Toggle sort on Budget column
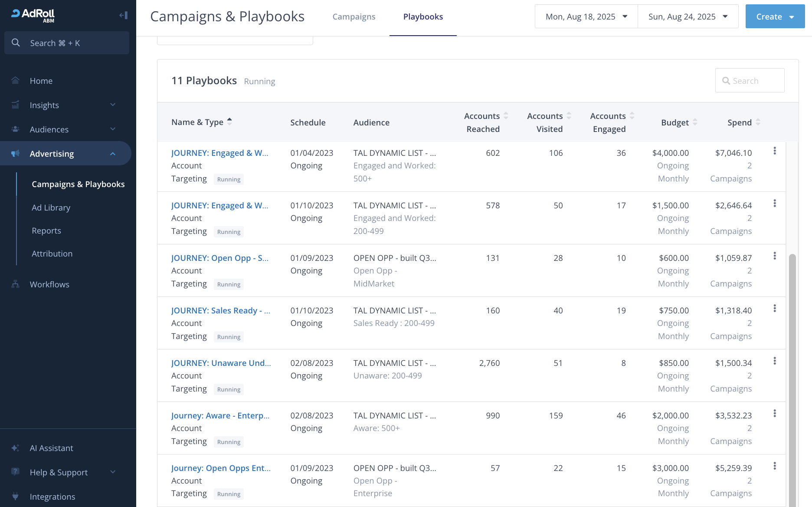The image size is (812, 507). 695,122
